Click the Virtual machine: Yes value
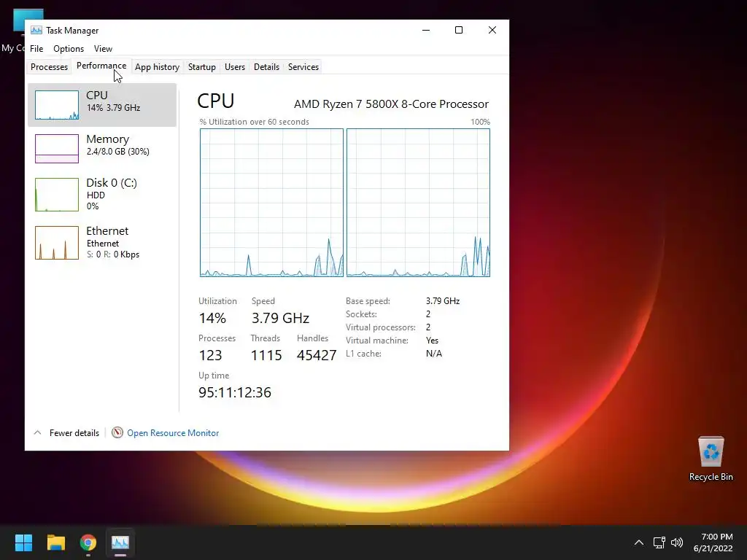Viewport: 747px width, 560px height. 432,341
